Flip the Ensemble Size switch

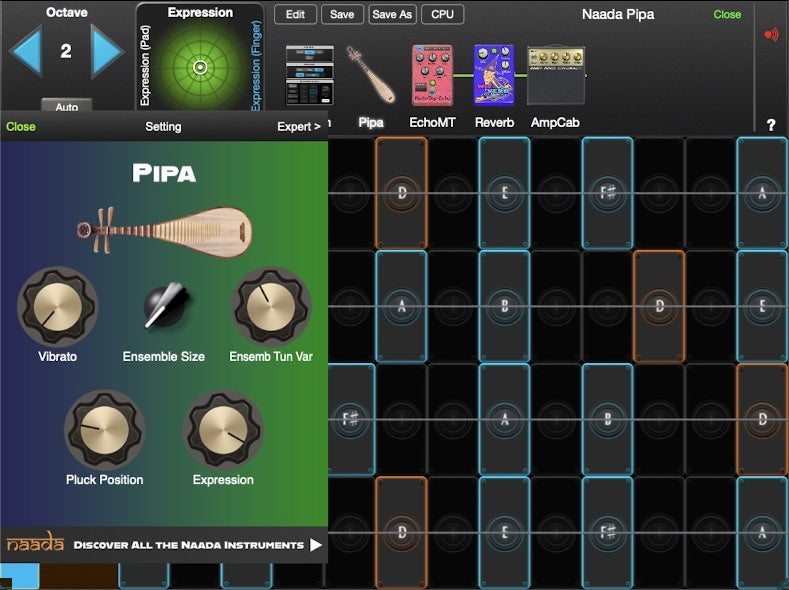pos(164,305)
